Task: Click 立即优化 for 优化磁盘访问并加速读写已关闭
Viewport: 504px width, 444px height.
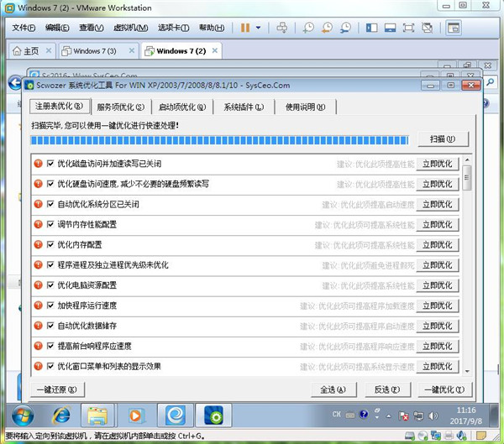Action: pyautogui.click(x=438, y=164)
